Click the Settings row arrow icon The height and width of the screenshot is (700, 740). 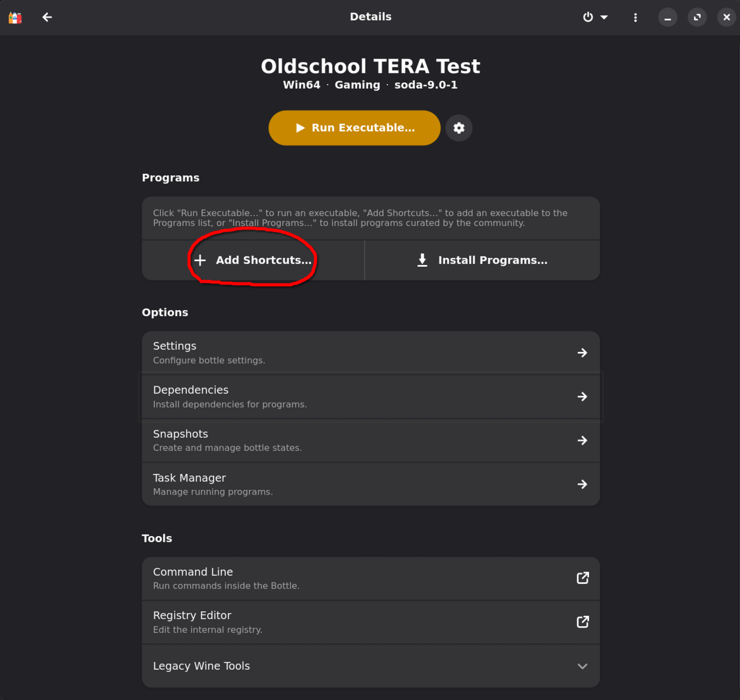coord(582,352)
